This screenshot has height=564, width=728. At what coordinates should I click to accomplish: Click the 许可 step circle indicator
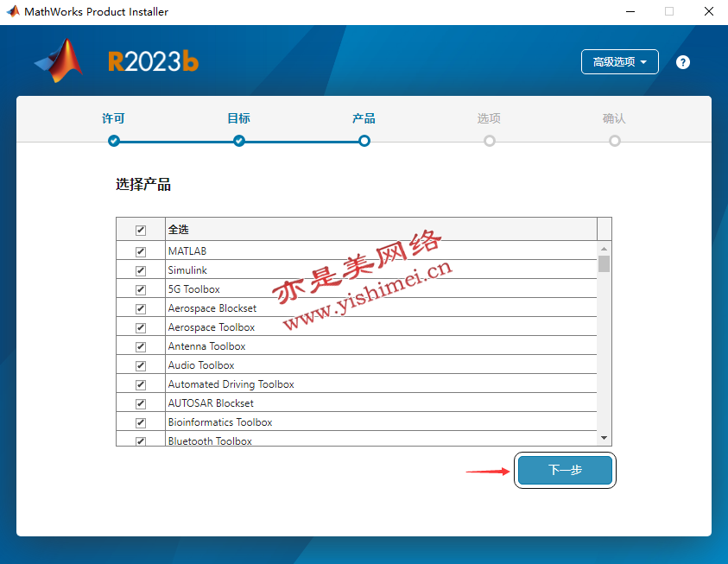click(114, 141)
